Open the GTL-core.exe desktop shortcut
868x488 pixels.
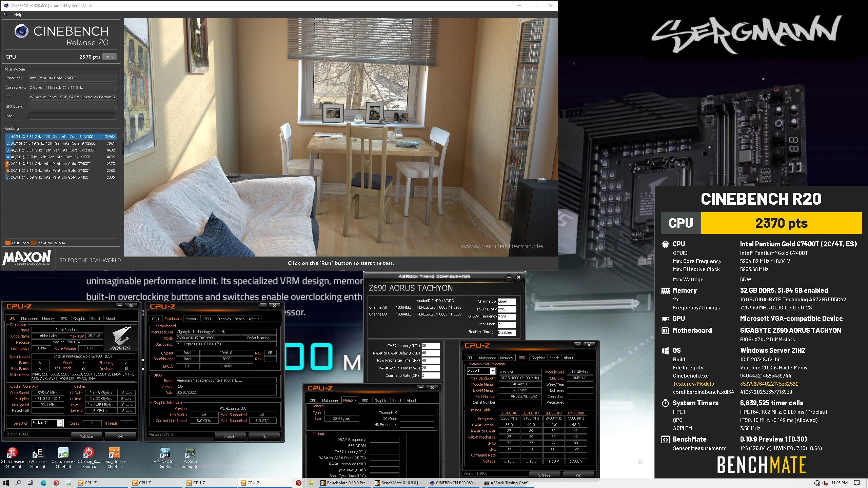pos(12,457)
